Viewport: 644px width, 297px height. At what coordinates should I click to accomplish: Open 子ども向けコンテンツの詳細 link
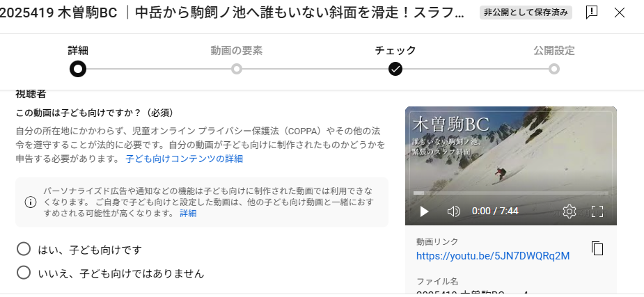click(184, 159)
